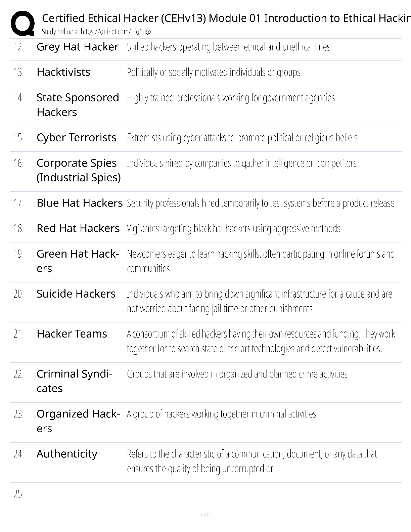Click row number 25

[19, 494]
